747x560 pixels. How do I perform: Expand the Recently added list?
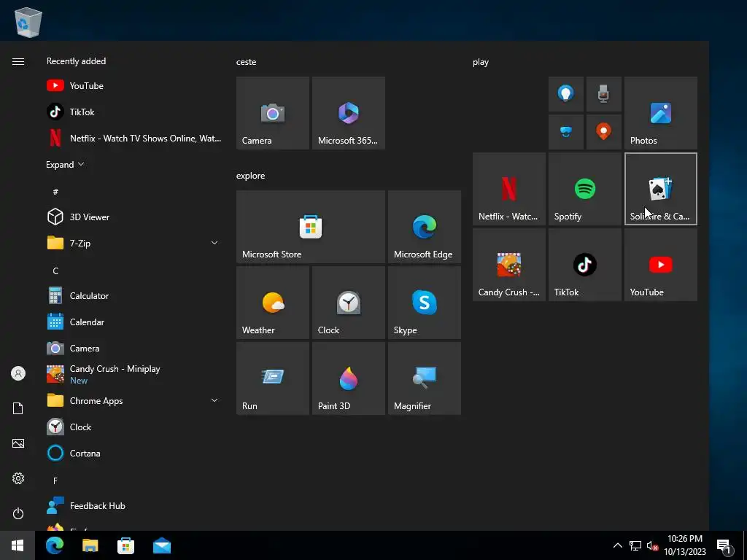(65, 165)
